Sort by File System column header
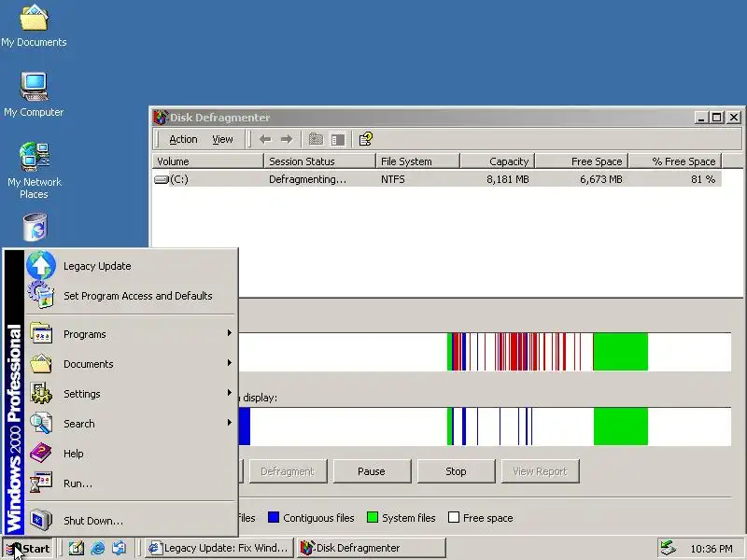Viewport: 747px width, 560px height. tap(418, 161)
